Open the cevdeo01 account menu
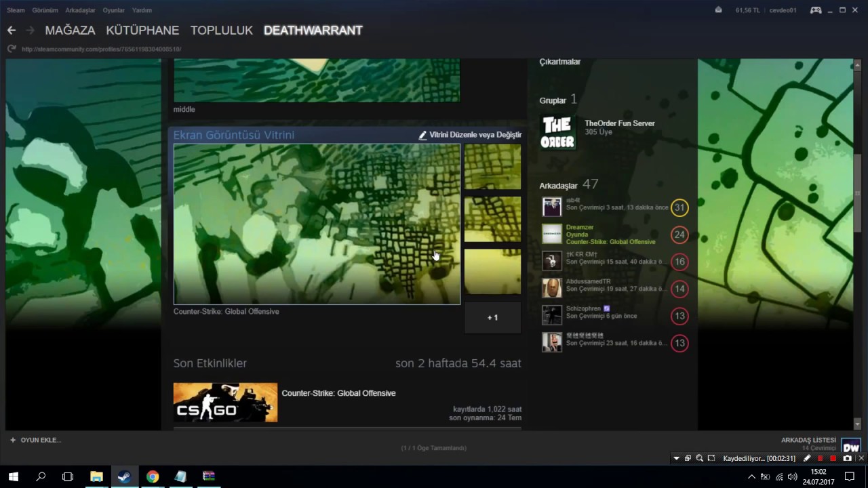 click(783, 10)
